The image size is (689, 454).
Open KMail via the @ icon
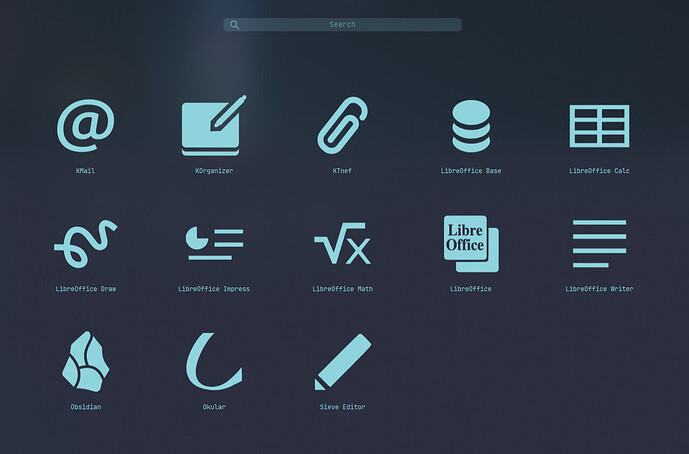86,126
